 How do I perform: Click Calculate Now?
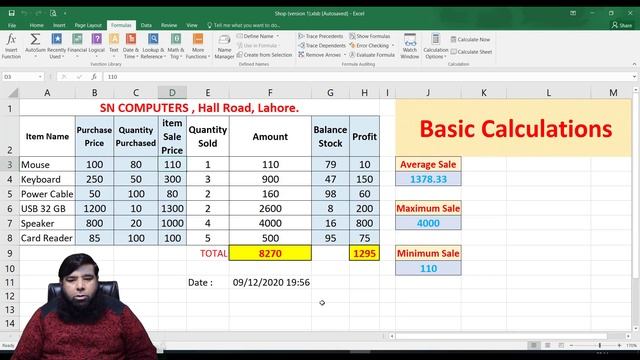pos(470,40)
